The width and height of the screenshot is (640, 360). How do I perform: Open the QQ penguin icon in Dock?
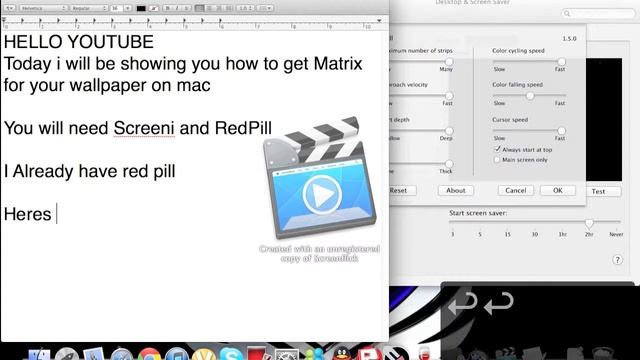click(x=342, y=353)
